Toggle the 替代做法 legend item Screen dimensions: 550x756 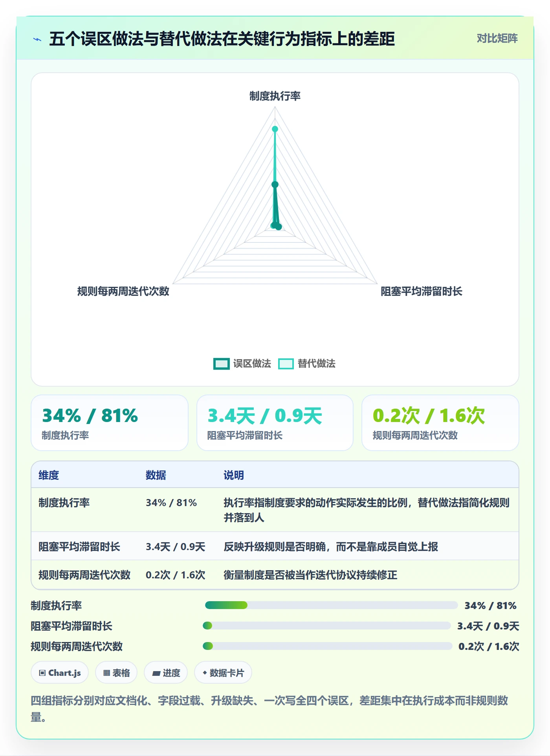(x=307, y=363)
